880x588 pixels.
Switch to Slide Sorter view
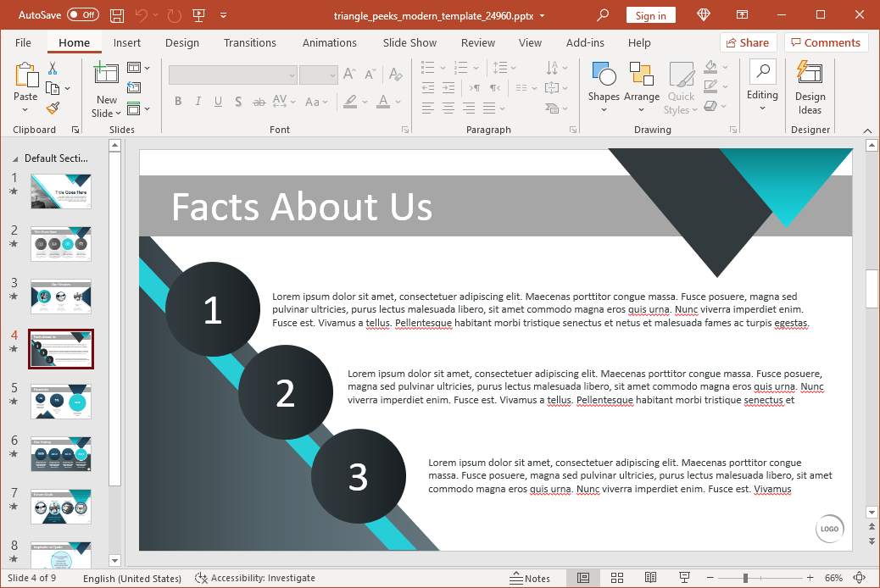pos(616,578)
